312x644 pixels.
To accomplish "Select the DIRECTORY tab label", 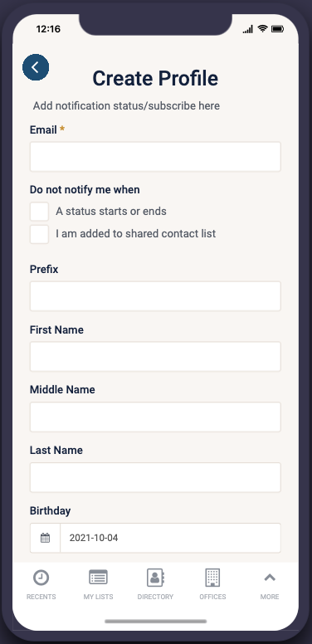I will 155,597.
